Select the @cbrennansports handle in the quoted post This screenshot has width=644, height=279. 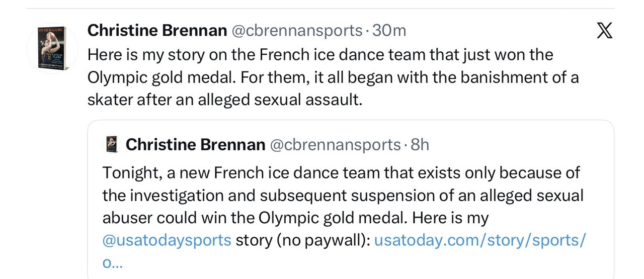(x=335, y=145)
